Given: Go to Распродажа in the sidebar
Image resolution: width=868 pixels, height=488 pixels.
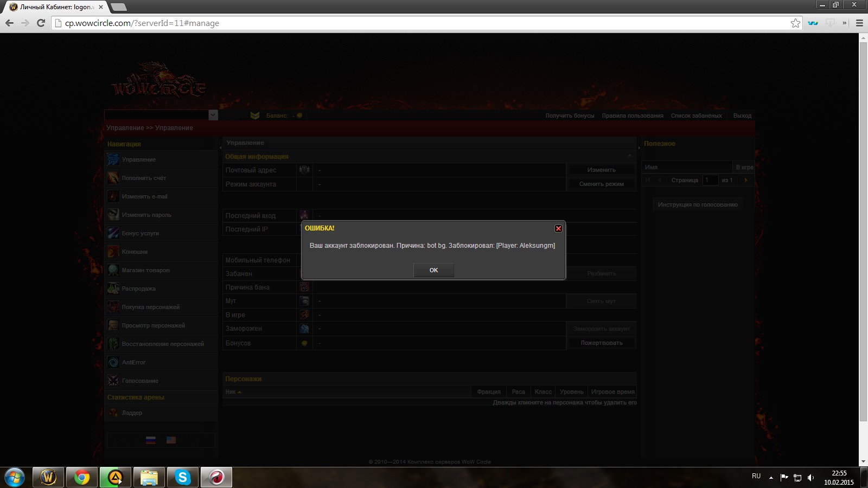Looking at the screenshot, I should pyautogui.click(x=161, y=288).
